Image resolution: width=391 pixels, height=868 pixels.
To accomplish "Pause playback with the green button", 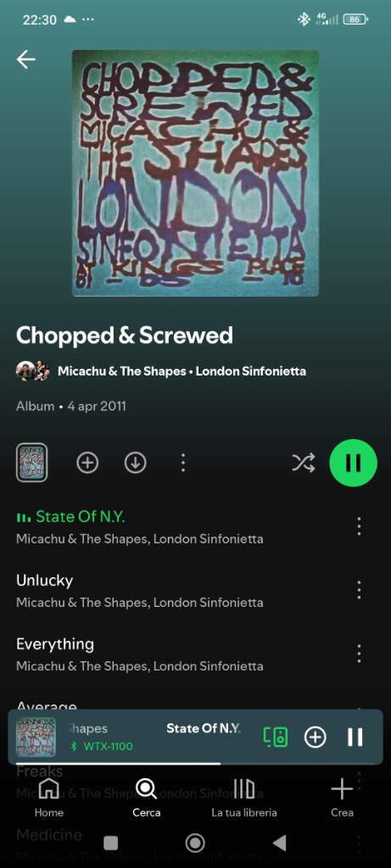I will pos(354,463).
